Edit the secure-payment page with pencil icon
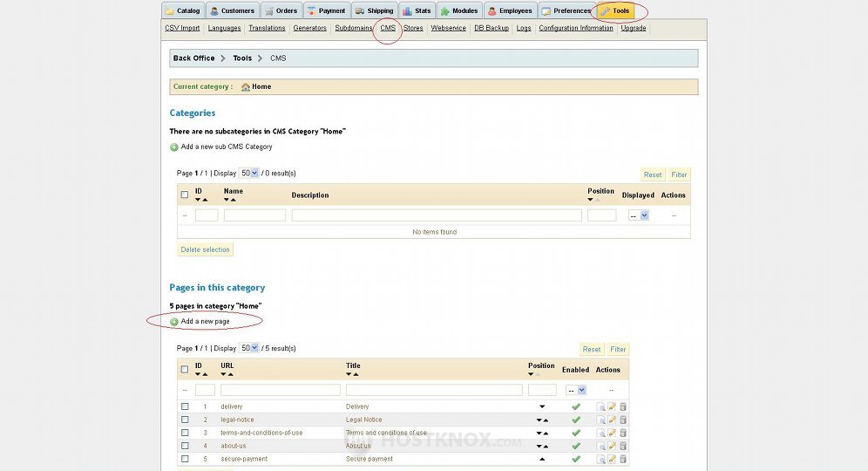Viewport: 868px width, 471px height. 612,460
